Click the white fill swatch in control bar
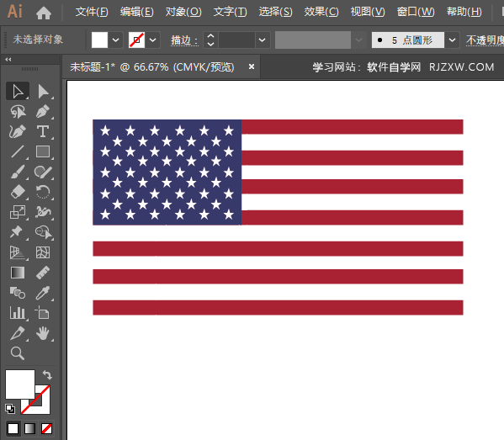The image size is (504, 440). pos(99,40)
